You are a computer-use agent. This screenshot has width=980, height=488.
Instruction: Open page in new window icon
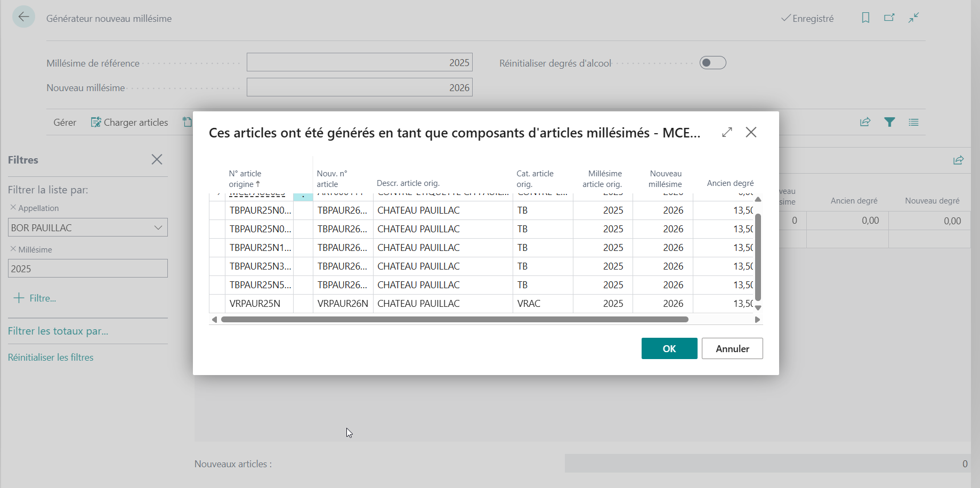pyautogui.click(x=889, y=18)
